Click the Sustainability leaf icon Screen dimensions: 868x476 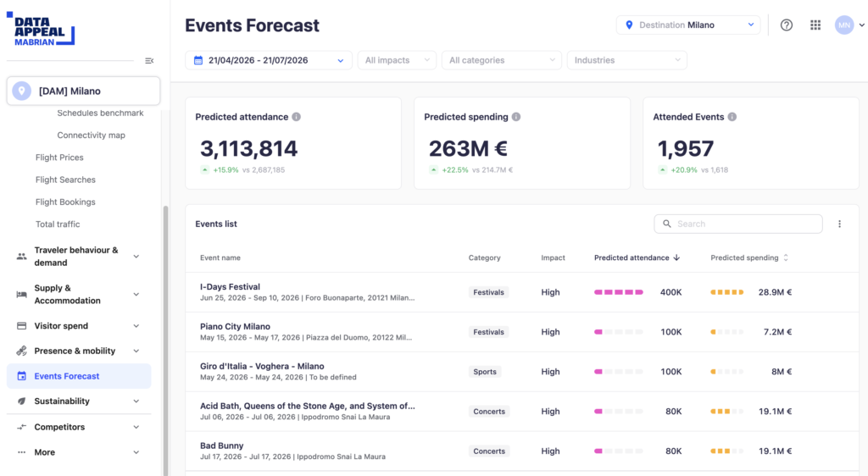tap(21, 401)
